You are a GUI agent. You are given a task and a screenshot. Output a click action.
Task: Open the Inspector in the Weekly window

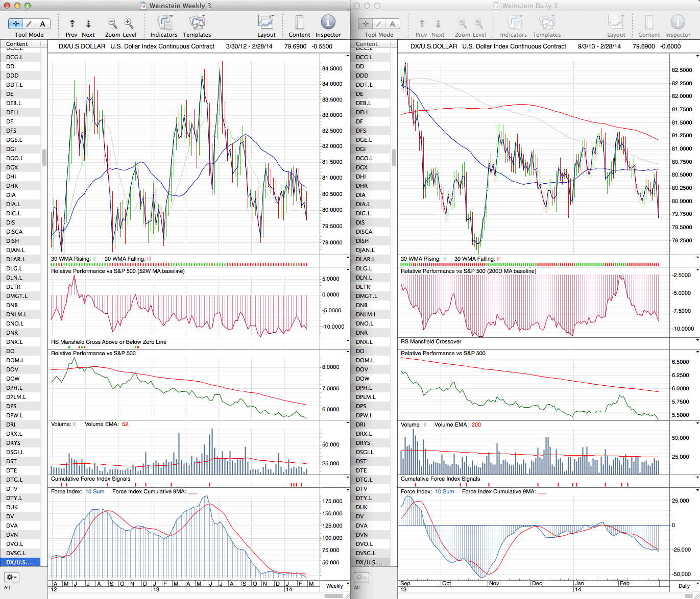[328, 23]
